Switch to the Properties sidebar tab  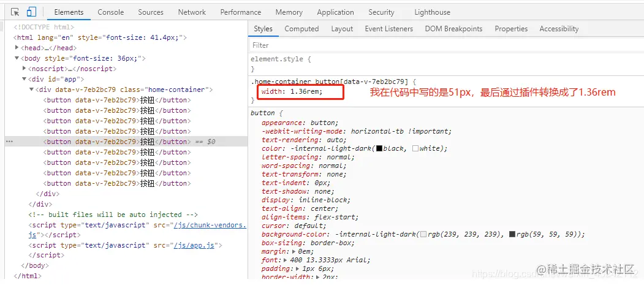(x=511, y=29)
